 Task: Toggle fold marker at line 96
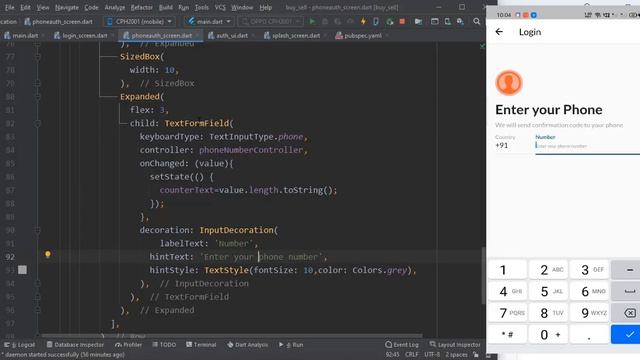[37, 310]
